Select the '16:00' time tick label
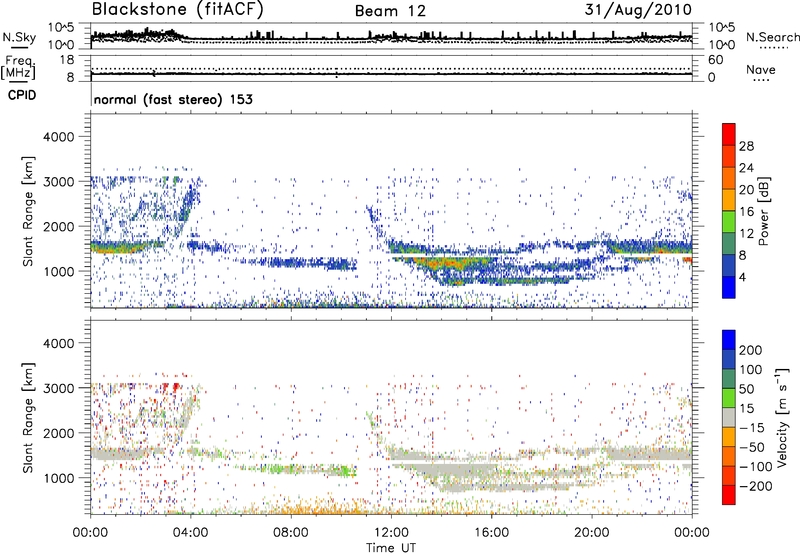This screenshot has width=800, height=554. pos(492,533)
